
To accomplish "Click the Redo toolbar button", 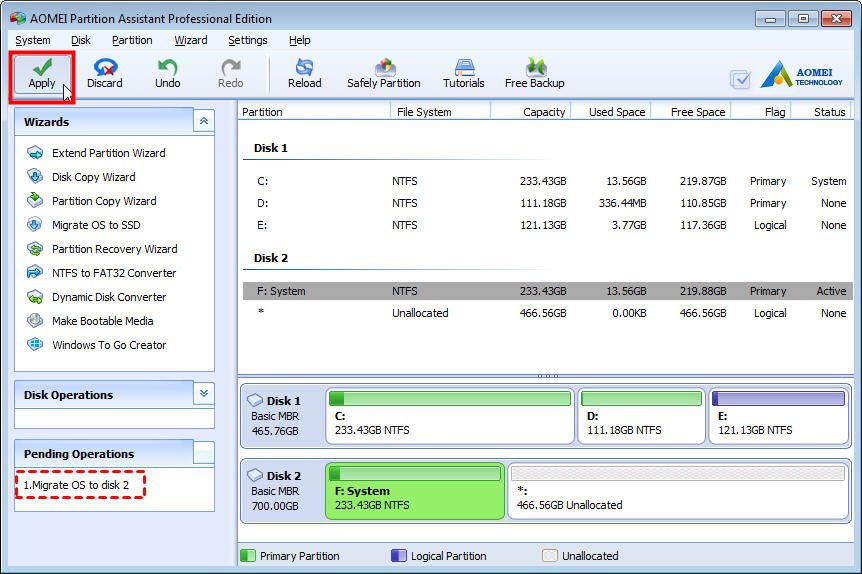I will point(230,74).
